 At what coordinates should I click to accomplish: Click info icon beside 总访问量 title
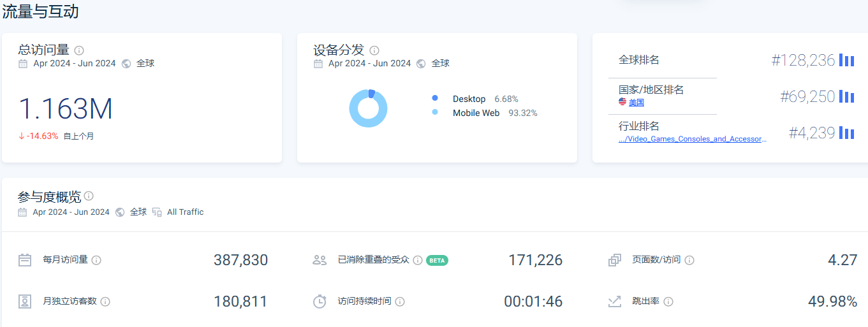(79, 50)
